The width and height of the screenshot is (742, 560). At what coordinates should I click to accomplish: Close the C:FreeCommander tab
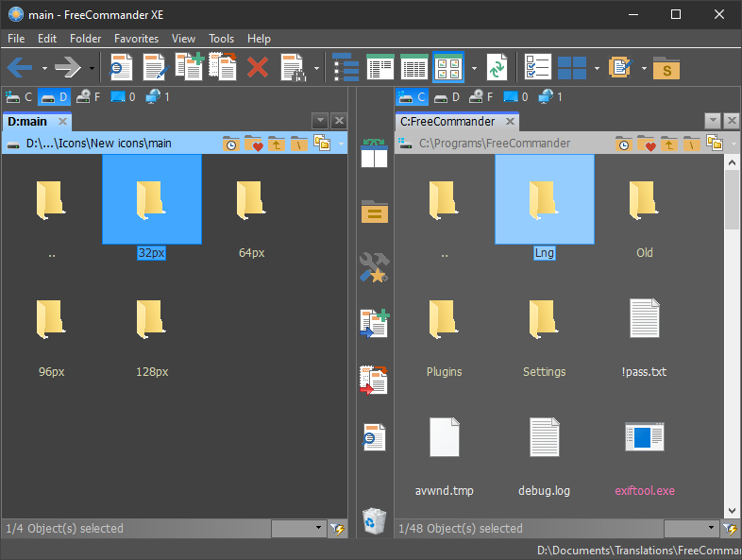pos(510,122)
